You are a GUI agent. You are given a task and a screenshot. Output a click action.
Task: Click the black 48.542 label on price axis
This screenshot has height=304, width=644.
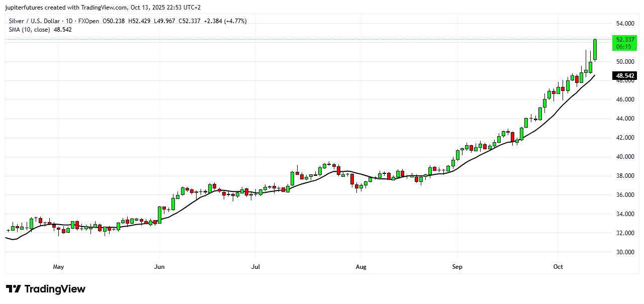[x=624, y=76]
